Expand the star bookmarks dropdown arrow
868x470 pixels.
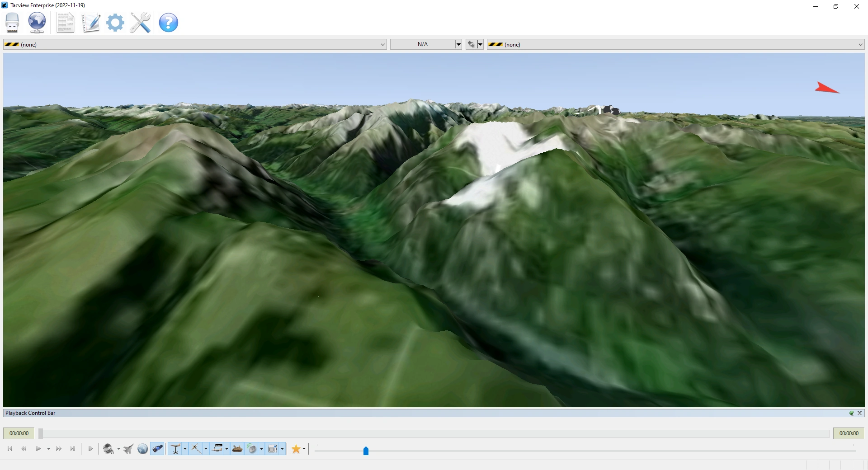tap(304, 449)
